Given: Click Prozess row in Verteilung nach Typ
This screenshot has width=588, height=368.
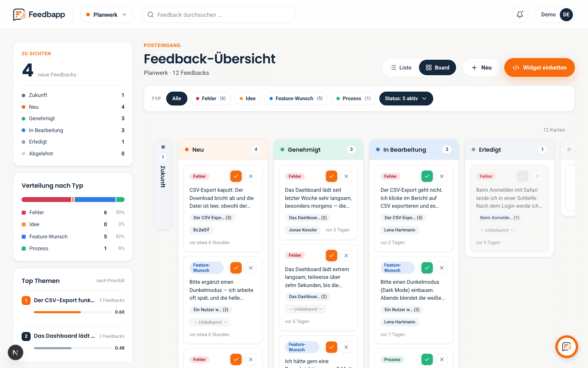Looking at the screenshot, I should (73, 248).
